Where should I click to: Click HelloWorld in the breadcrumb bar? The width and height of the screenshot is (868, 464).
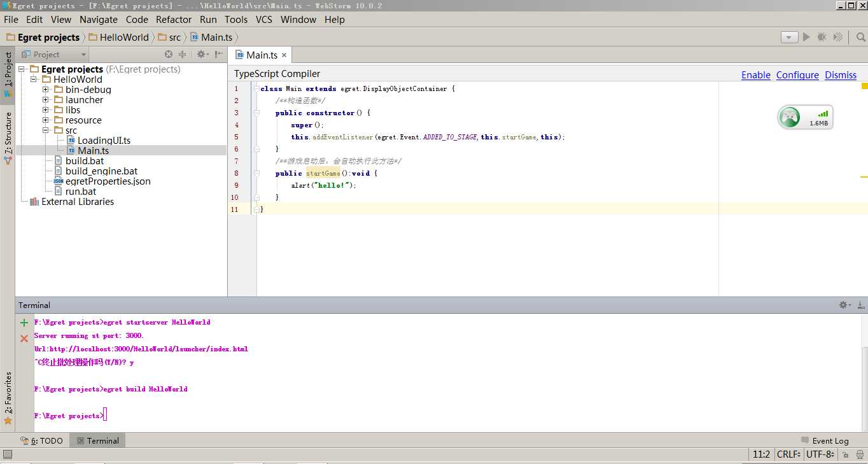[x=118, y=38]
